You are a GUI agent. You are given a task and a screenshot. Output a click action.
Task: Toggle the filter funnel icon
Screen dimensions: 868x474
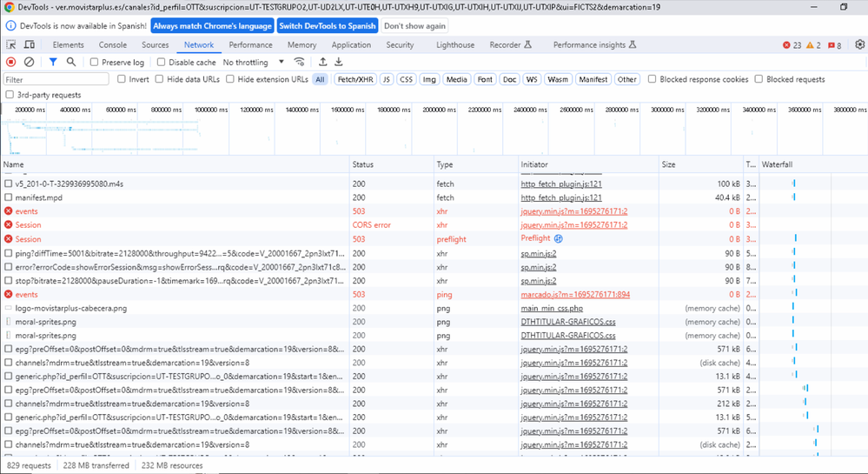click(53, 62)
